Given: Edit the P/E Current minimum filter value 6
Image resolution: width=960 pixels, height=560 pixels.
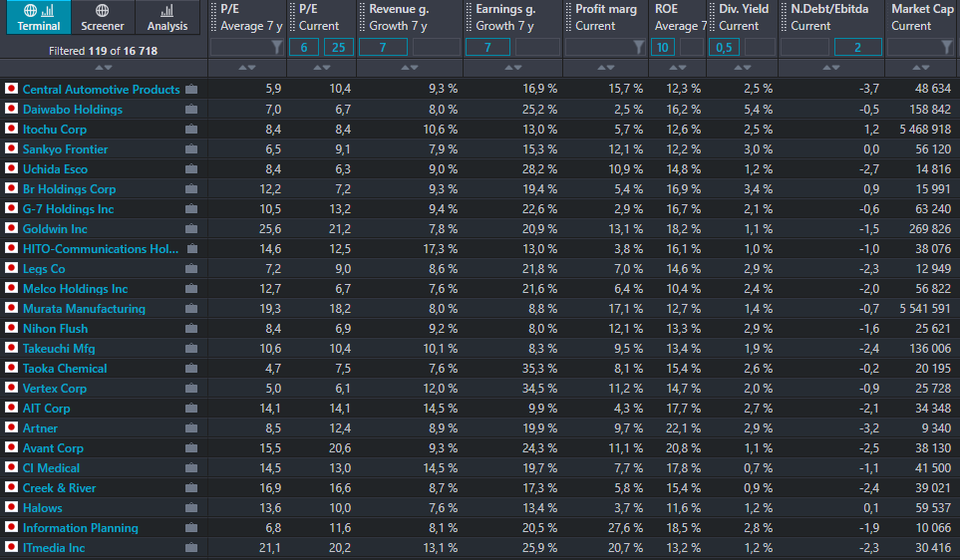Looking at the screenshot, I should tap(304, 47).
